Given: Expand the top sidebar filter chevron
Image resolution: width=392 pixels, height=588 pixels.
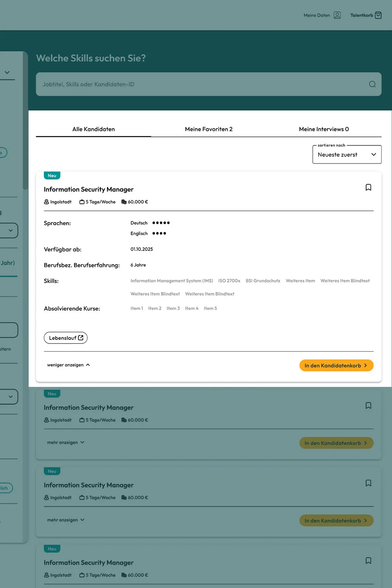Looking at the screenshot, I should [7, 73].
